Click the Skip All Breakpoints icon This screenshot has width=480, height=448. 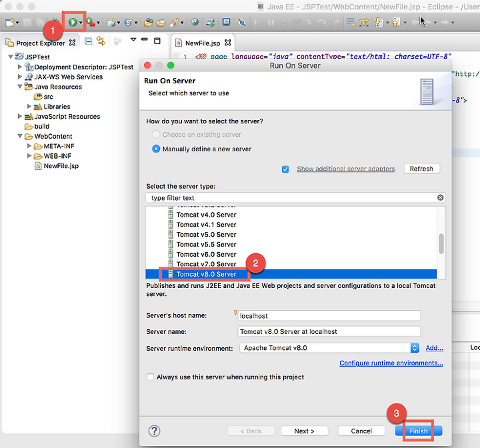tap(242, 23)
